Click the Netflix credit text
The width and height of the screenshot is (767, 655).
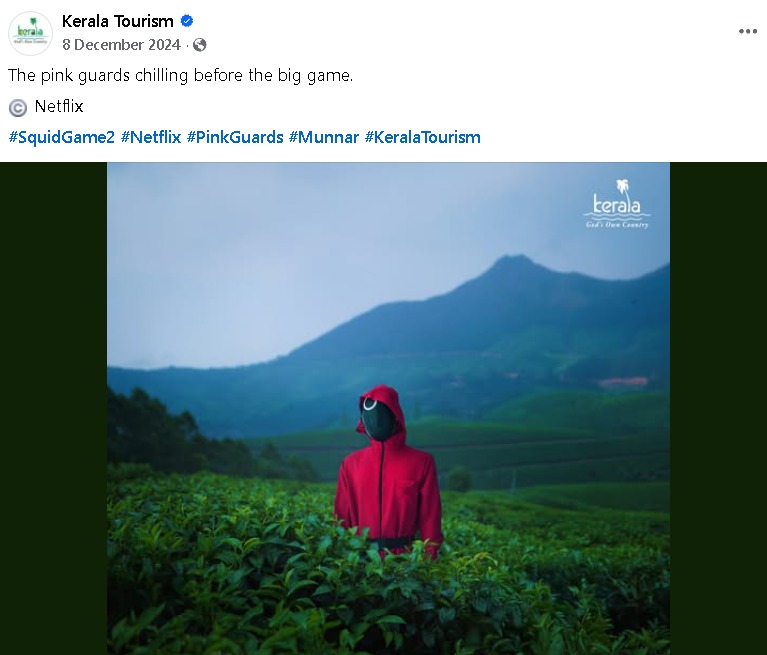point(59,106)
